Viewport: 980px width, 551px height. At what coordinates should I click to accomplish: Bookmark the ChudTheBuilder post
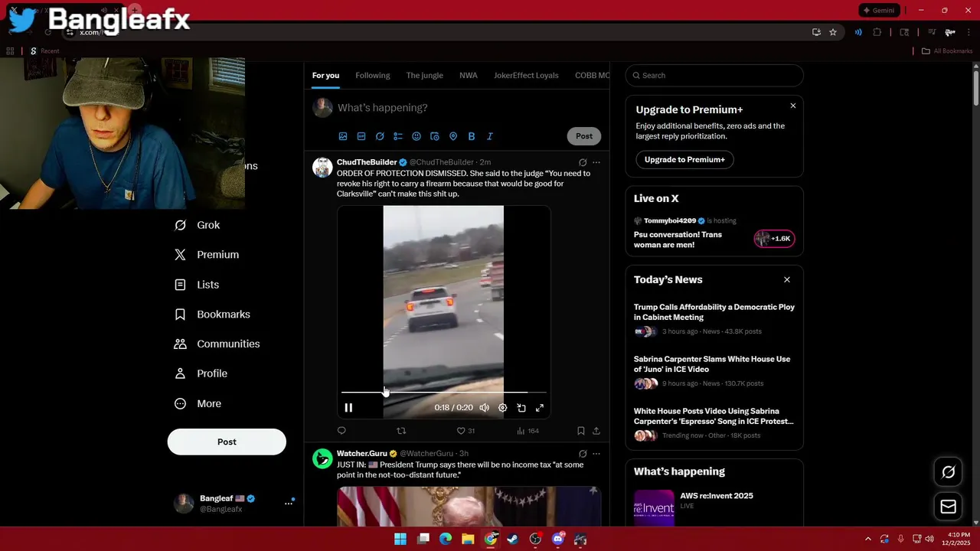click(x=580, y=431)
